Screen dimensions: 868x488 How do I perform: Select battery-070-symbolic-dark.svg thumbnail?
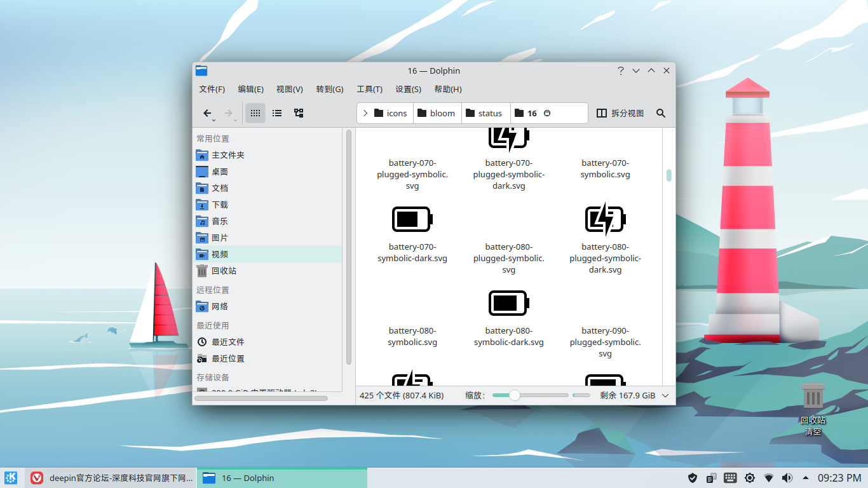click(x=412, y=219)
